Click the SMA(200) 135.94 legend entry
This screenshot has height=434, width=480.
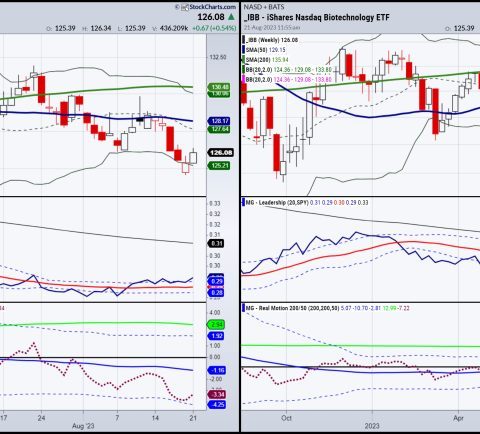coord(267,60)
